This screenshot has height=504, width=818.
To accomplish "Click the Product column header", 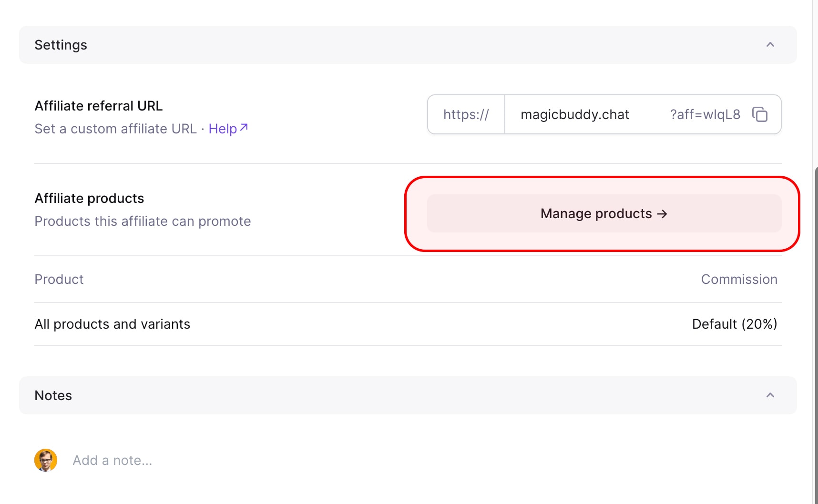I will (x=59, y=279).
